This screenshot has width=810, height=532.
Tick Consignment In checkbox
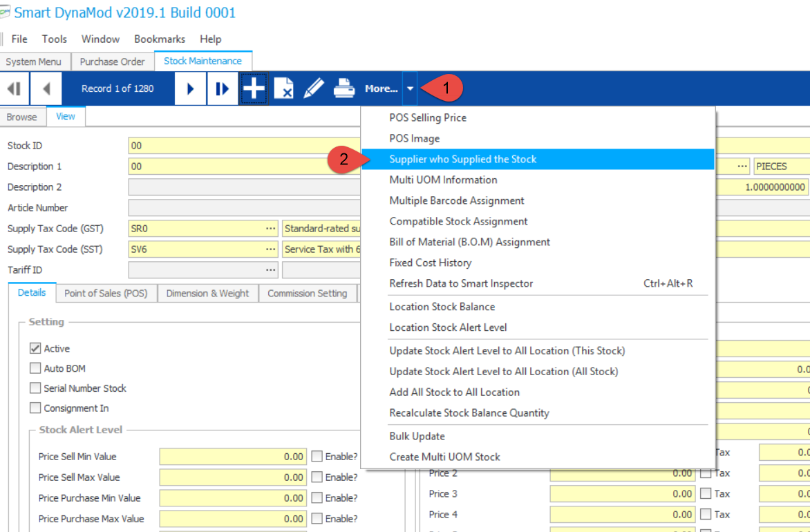35,408
